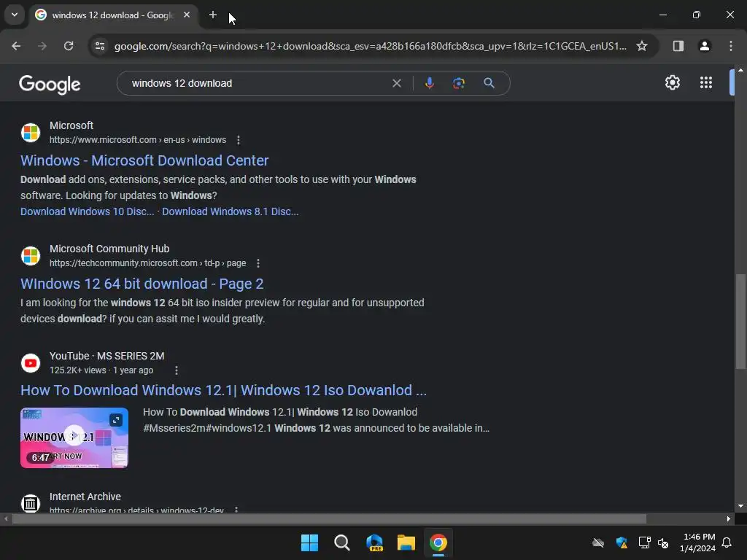Edit the Google search box query
The width and height of the screenshot is (747, 560).
click(258, 83)
